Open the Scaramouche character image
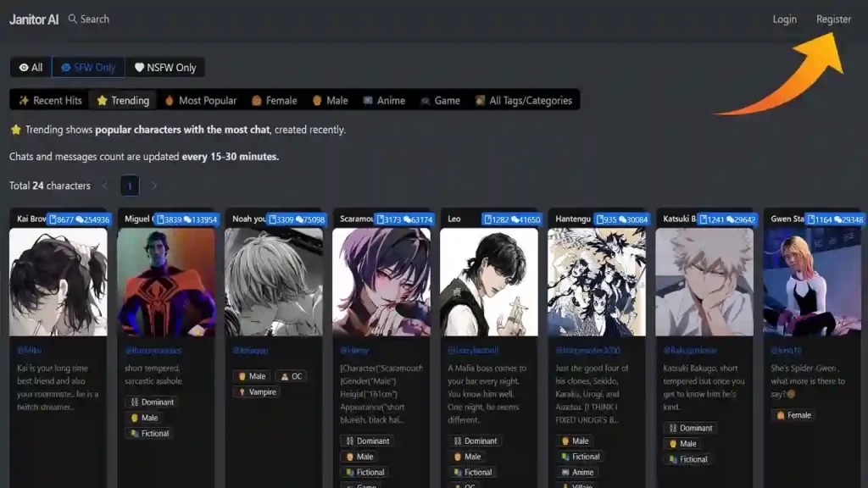 click(x=381, y=282)
